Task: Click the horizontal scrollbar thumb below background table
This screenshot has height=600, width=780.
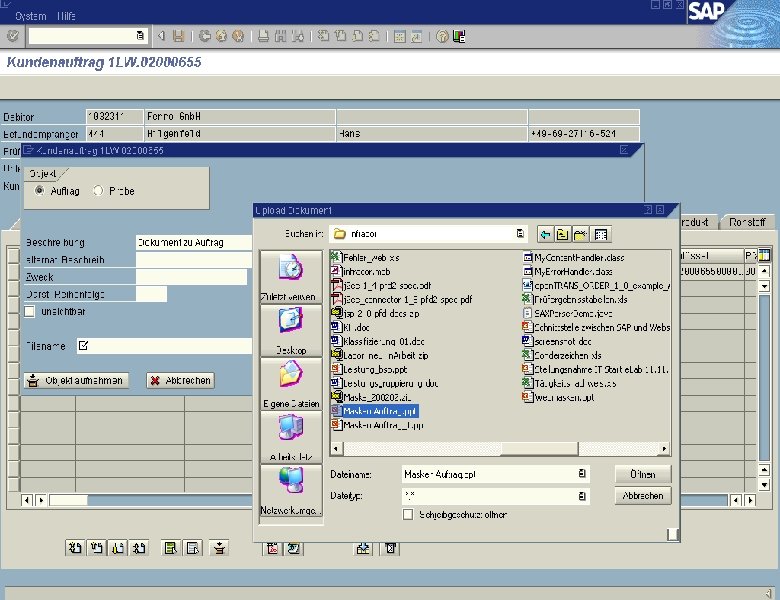Action: 68,500
